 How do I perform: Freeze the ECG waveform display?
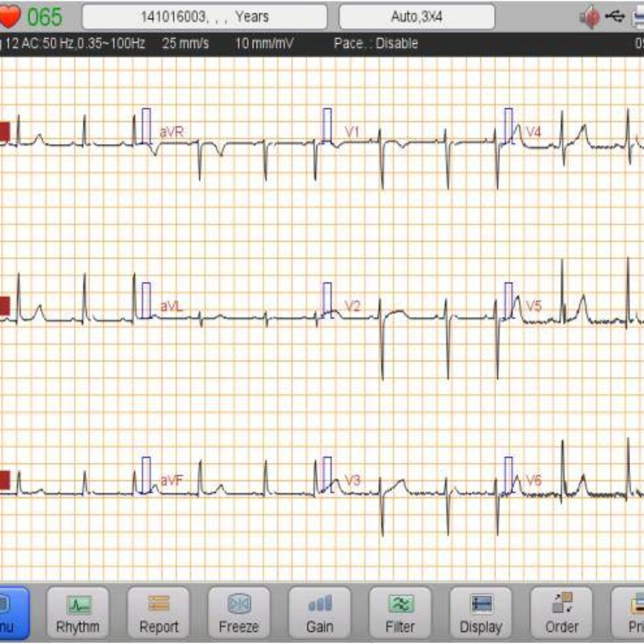[x=239, y=613]
